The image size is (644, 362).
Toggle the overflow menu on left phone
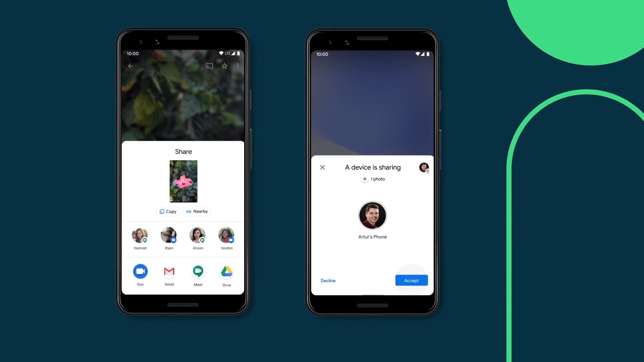tap(237, 66)
